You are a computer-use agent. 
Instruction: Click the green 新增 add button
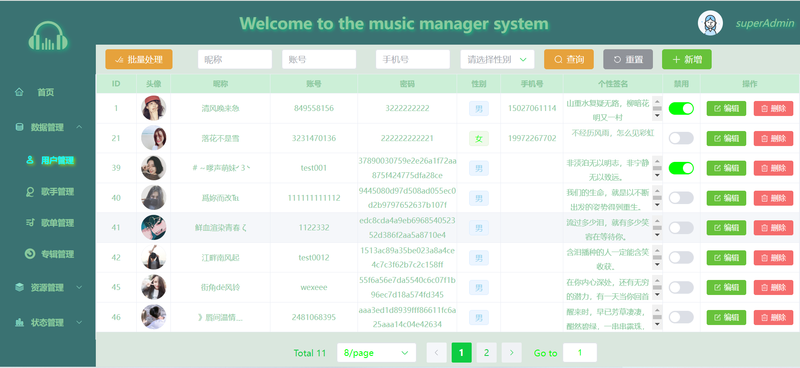pos(687,59)
